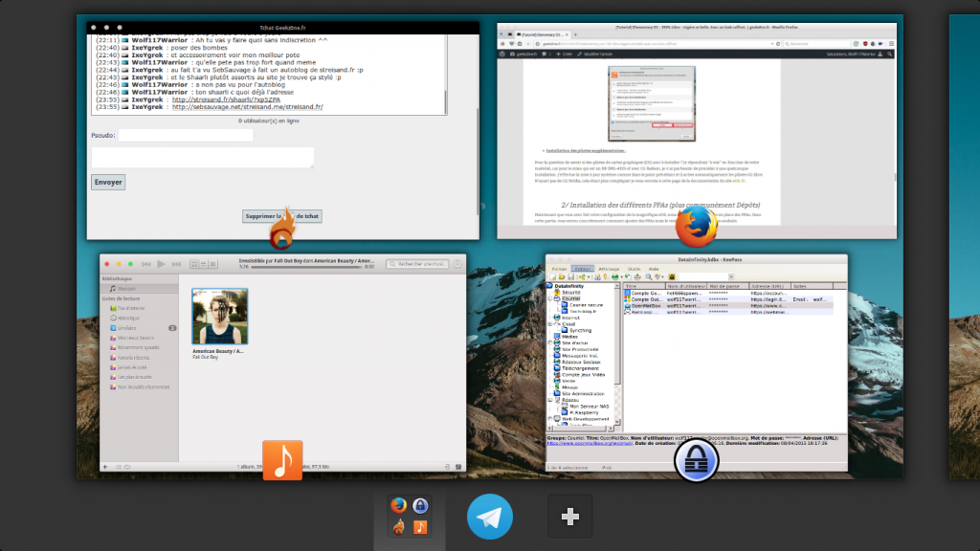Toggle grid view in the music player
The height and width of the screenshot is (551, 980).
(x=193, y=263)
